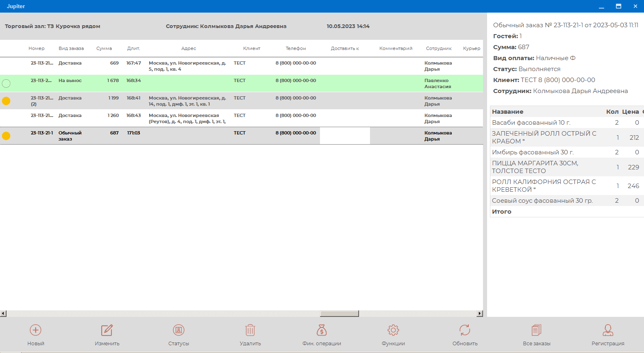Select the delivery order with sum 669

(x=241, y=66)
